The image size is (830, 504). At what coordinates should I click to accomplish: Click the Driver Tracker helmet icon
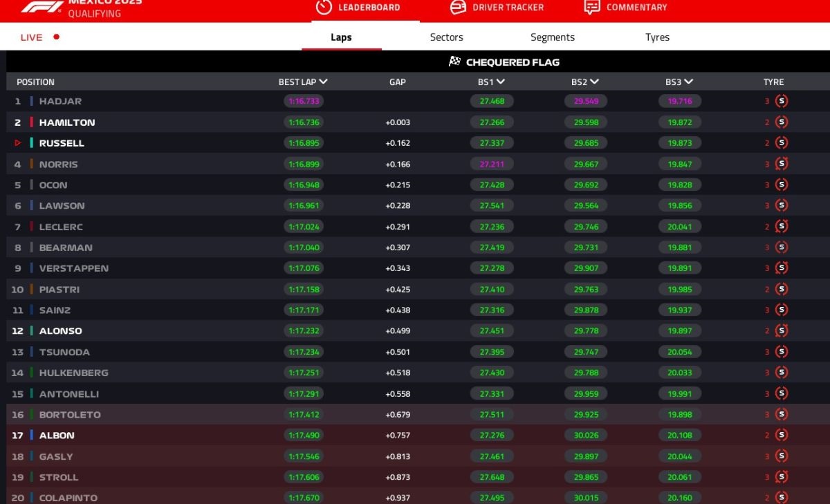[x=458, y=7]
